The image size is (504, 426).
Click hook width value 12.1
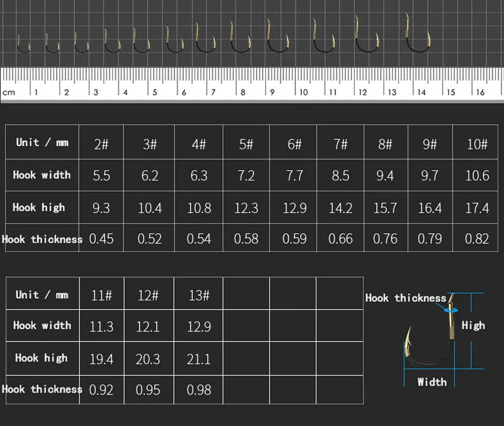click(x=148, y=326)
